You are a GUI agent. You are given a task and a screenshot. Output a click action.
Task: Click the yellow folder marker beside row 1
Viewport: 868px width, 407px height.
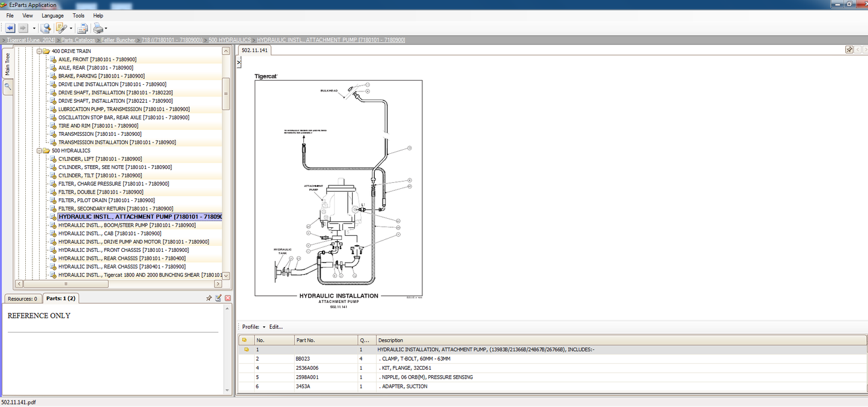pos(246,349)
